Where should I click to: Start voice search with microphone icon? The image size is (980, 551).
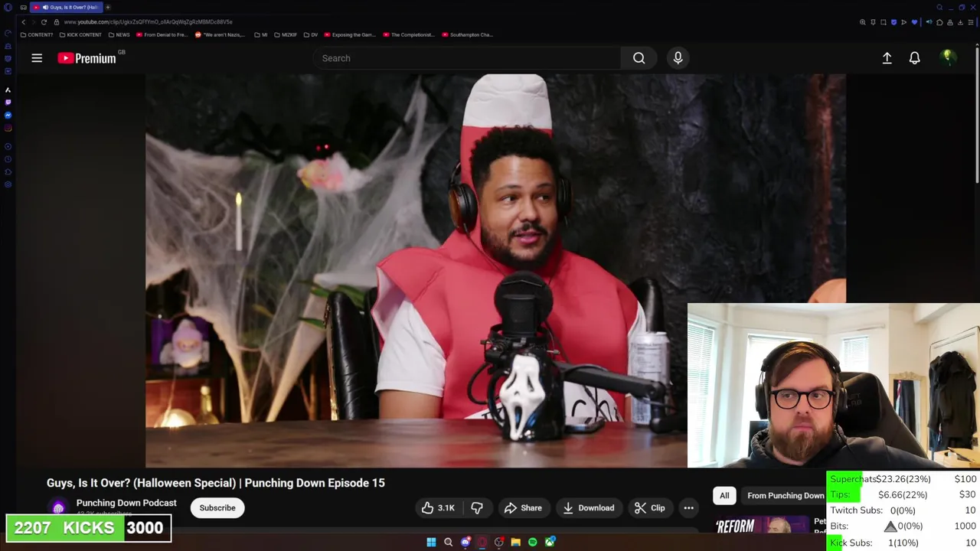pos(678,58)
